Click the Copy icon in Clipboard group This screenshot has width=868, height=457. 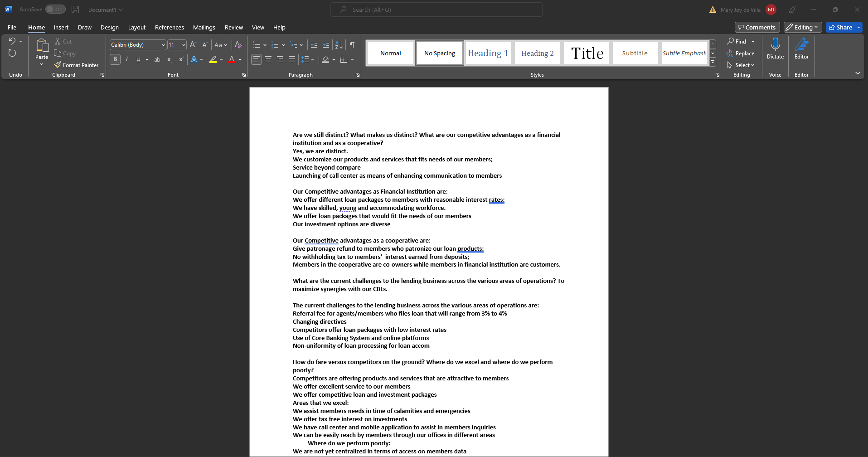[x=58, y=53]
